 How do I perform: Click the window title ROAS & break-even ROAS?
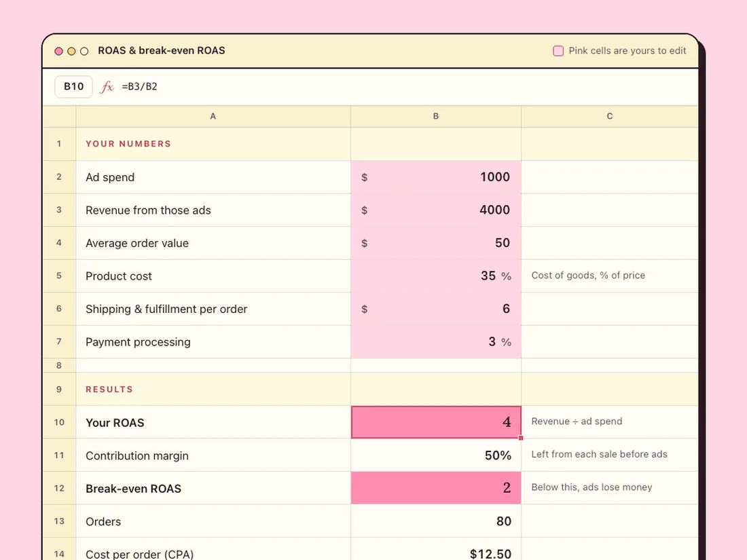pos(162,50)
